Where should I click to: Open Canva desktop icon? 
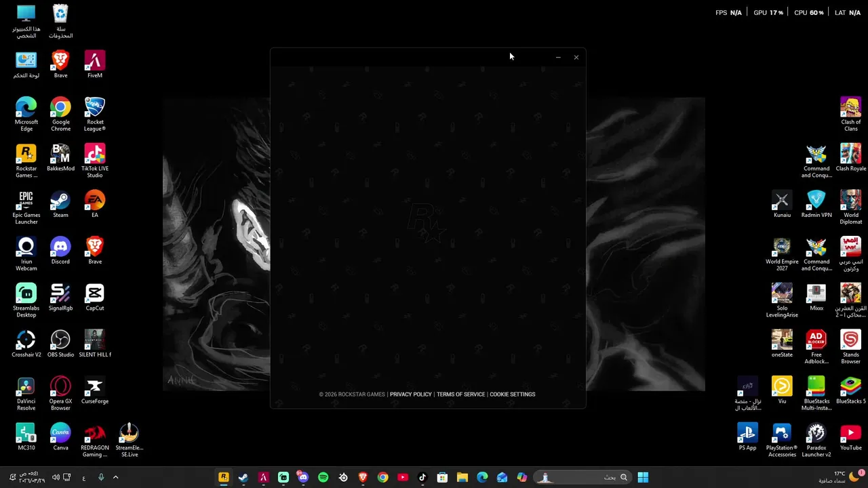(60, 437)
